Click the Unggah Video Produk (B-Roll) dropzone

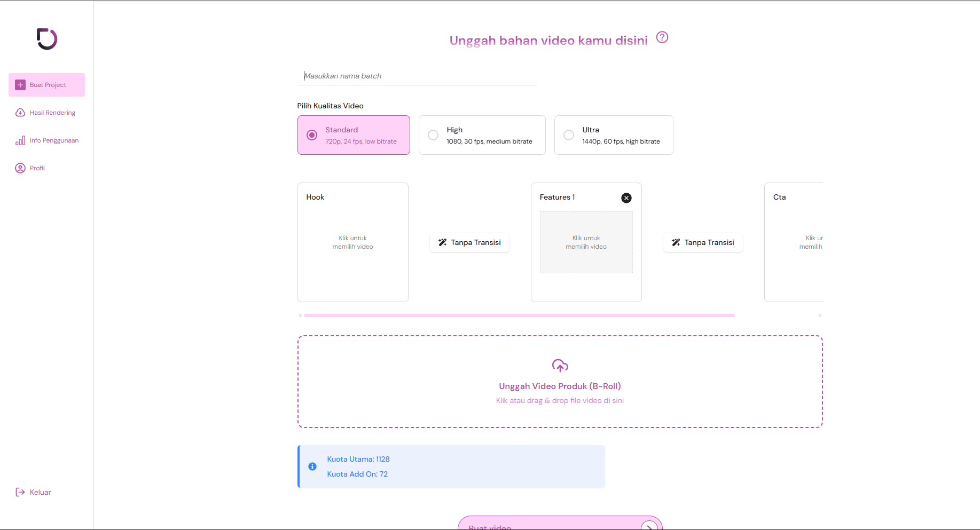[560, 382]
